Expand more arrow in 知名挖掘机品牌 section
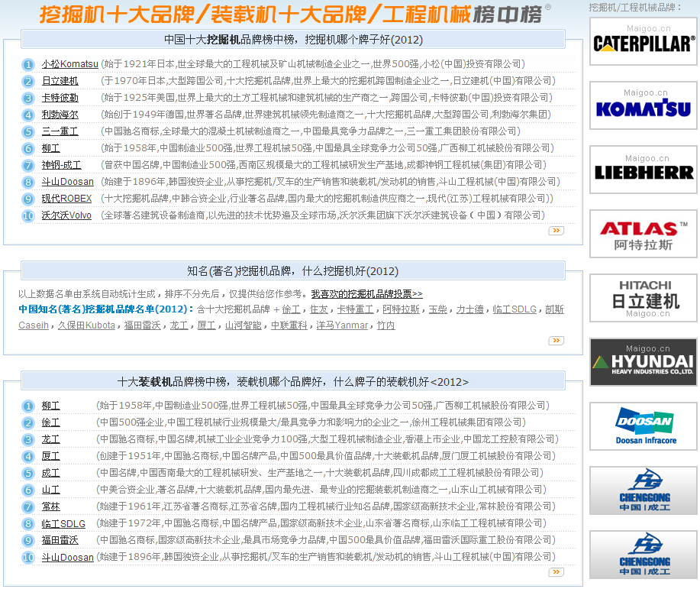 click(556, 341)
